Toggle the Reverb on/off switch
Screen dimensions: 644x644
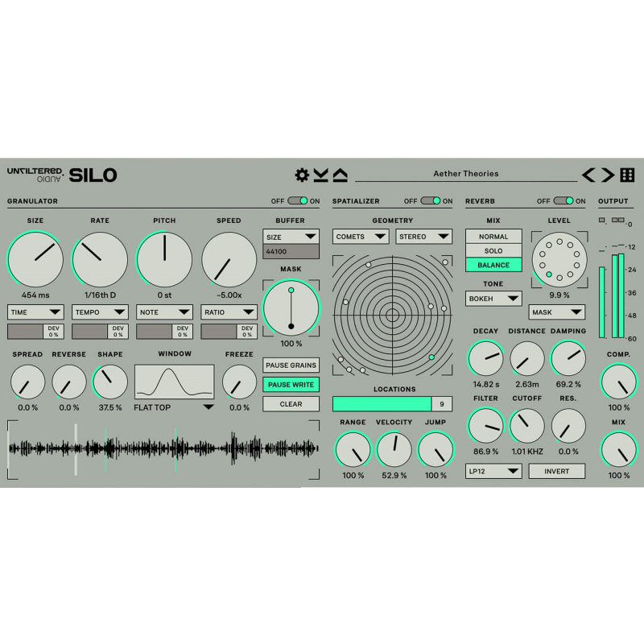point(563,200)
